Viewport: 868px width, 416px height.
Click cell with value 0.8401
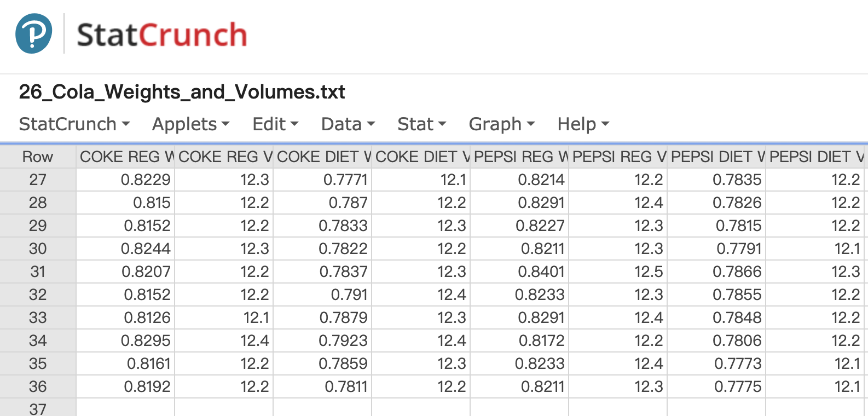519,271
